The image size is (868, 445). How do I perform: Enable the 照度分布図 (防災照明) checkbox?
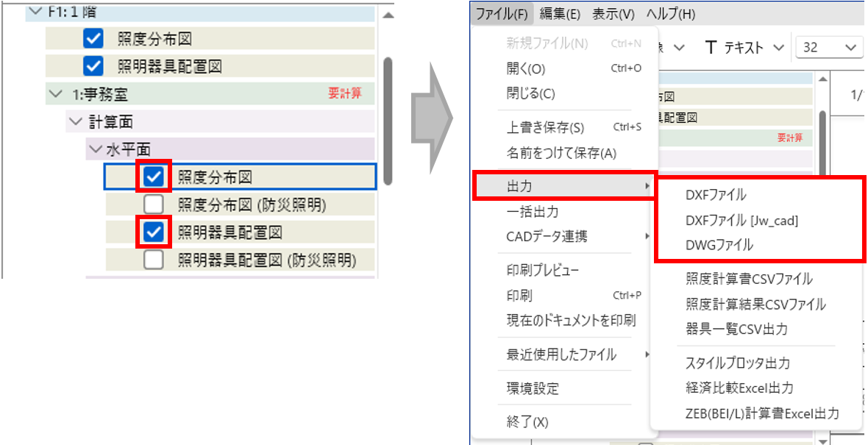[x=154, y=204]
